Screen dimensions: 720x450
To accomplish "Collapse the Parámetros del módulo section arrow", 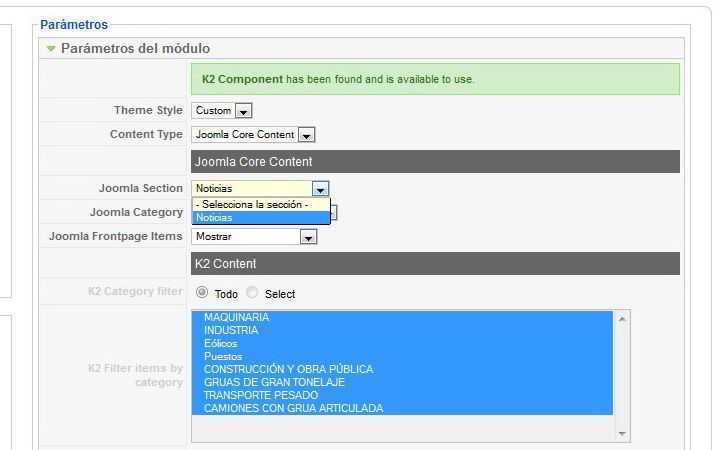I will click(x=51, y=48).
